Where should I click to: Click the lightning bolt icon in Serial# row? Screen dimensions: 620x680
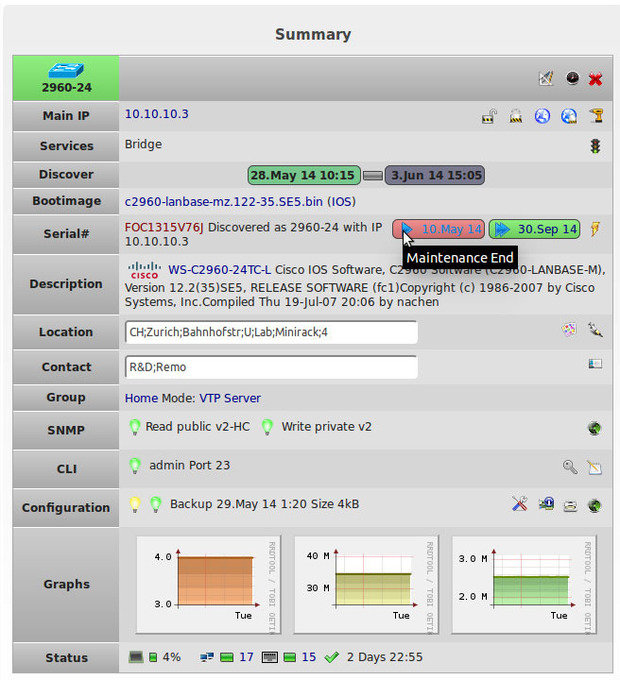click(596, 229)
